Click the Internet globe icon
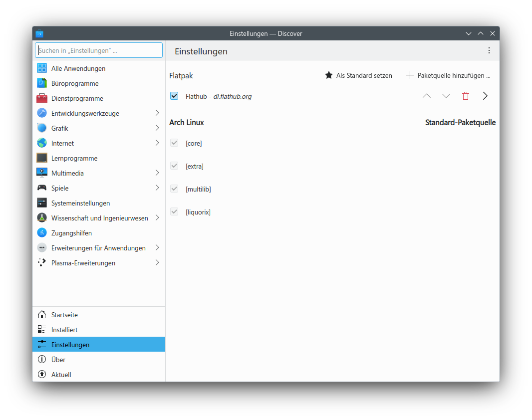 (x=42, y=143)
